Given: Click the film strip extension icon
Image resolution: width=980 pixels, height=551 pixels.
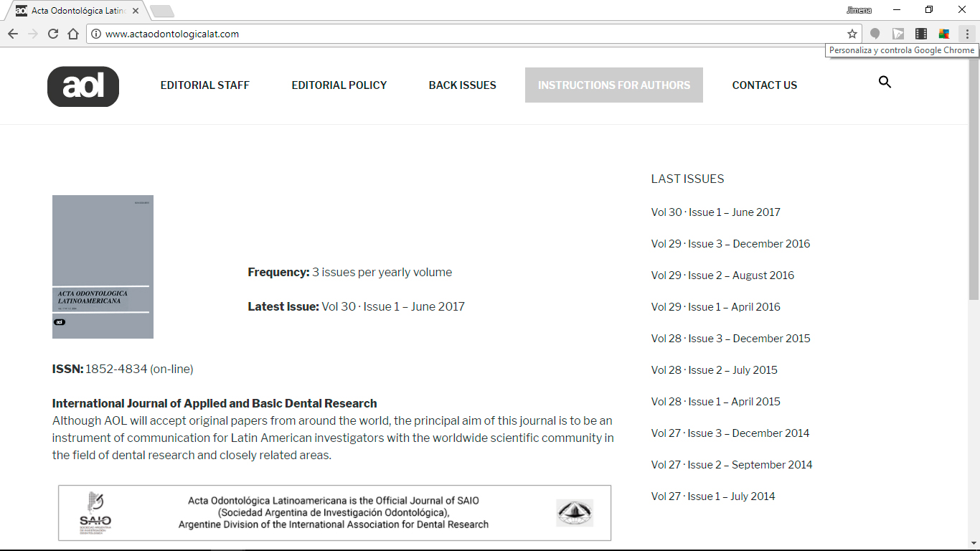Looking at the screenshot, I should (921, 34).
